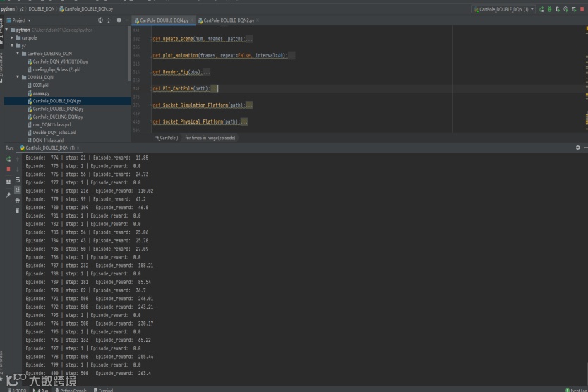Screen dimensions: 588x392
Task: Run with Coverage from top toolbar
Action: (x=558, y=9)
